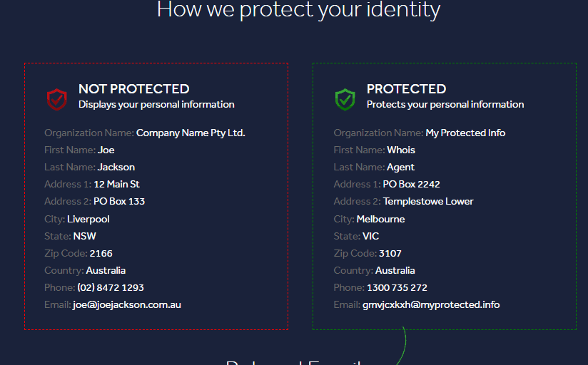The width and height of the screenshot is (588, 365).
Task: Click the gmvjcxkxh@myprotected.info email address
Action: click(431, 304)
